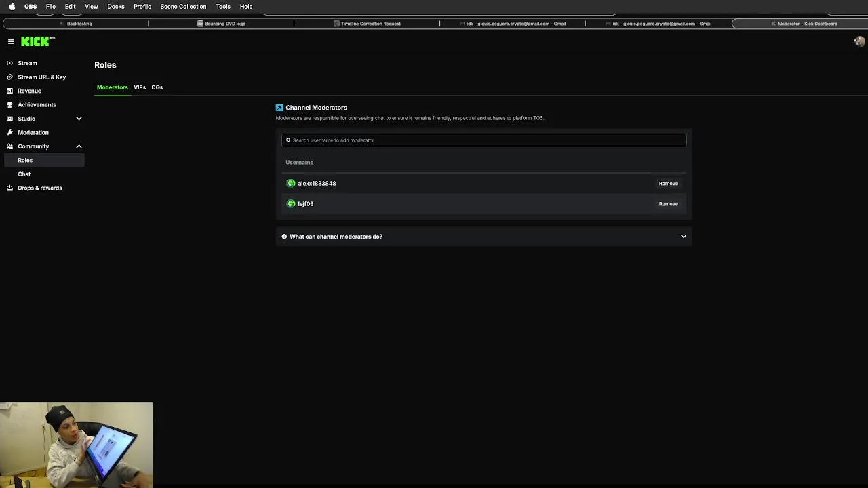This screenshot has height=488, width=868.
Task: Open the Tools menu
Action: point(223,7)
